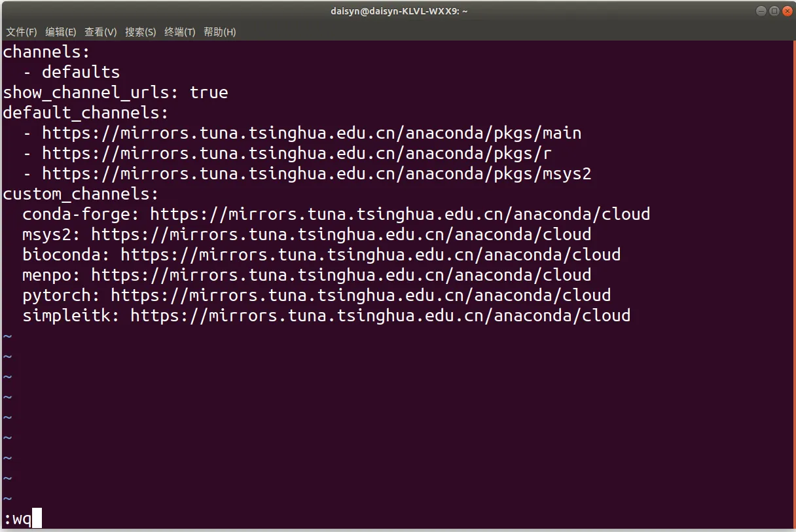Viewport: 796px width, 532px height.
Task: Open the 查看(V) menu
Action: (101, 31)
